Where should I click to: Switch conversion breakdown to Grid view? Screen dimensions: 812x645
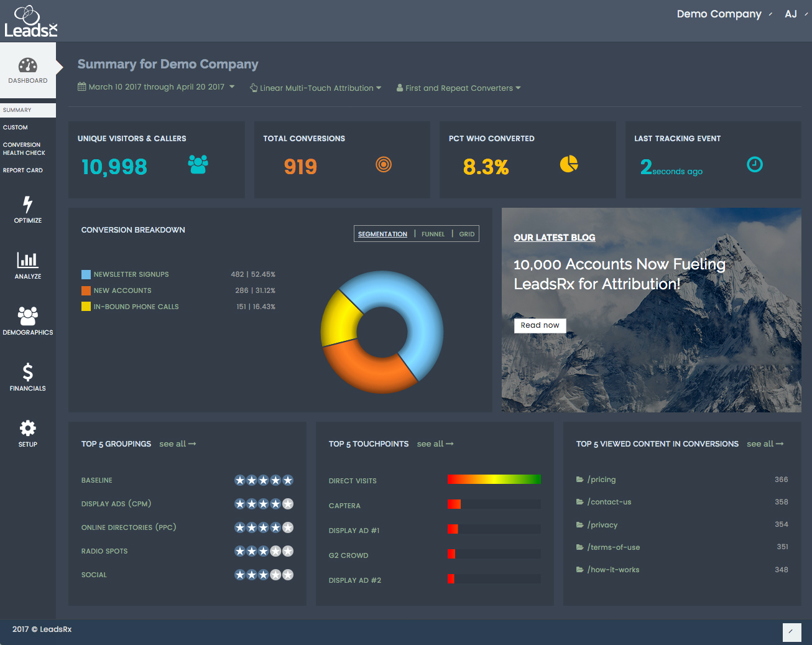pos(467,234)
